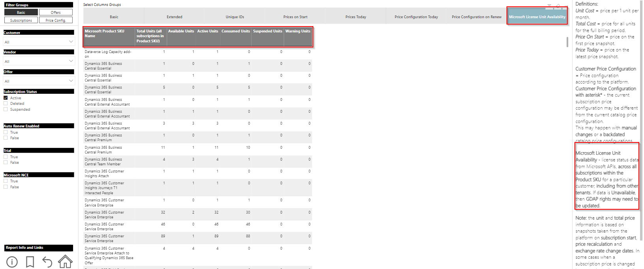Screen dimensions: 644x269
Task: Open the report information icon
Action: pos(12,262)
